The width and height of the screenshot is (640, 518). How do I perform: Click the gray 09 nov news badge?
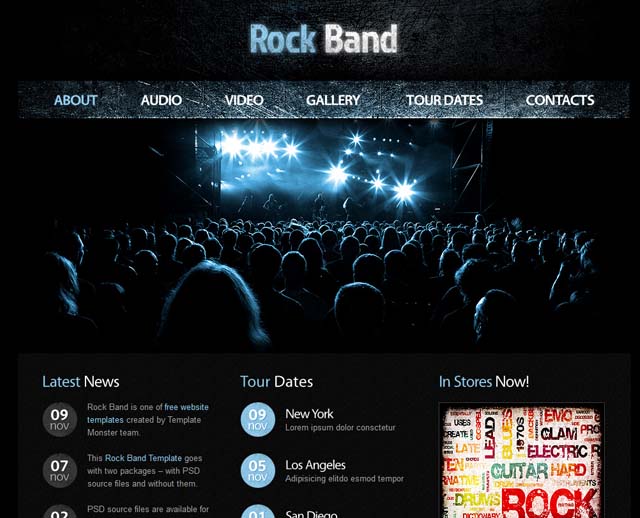pos(60,420)
